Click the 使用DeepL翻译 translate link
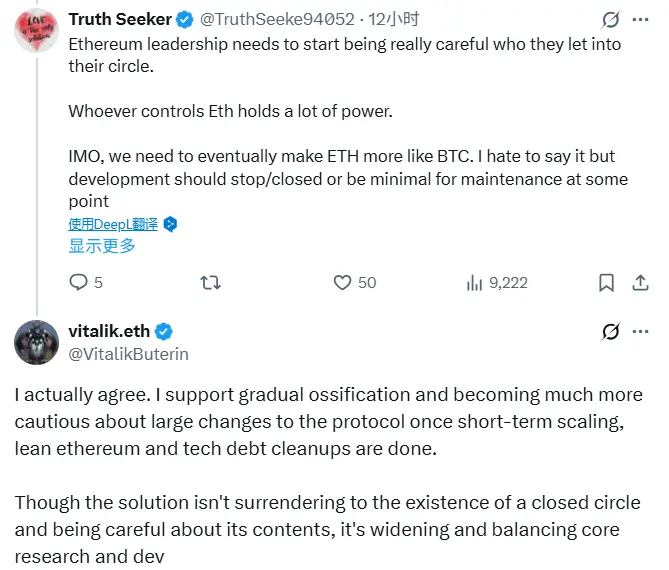The image size is (669, 570). pyautogui.click(x=115, y=224)
